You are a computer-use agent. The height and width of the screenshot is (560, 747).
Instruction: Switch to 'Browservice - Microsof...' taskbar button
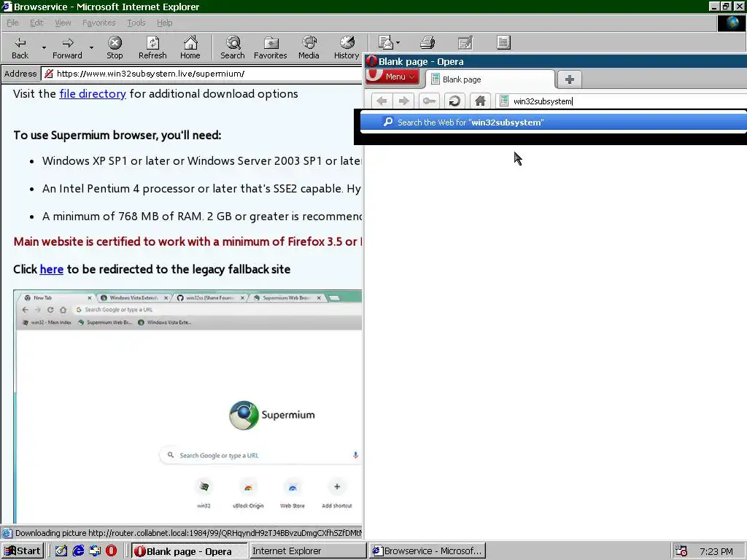[427, 551]
